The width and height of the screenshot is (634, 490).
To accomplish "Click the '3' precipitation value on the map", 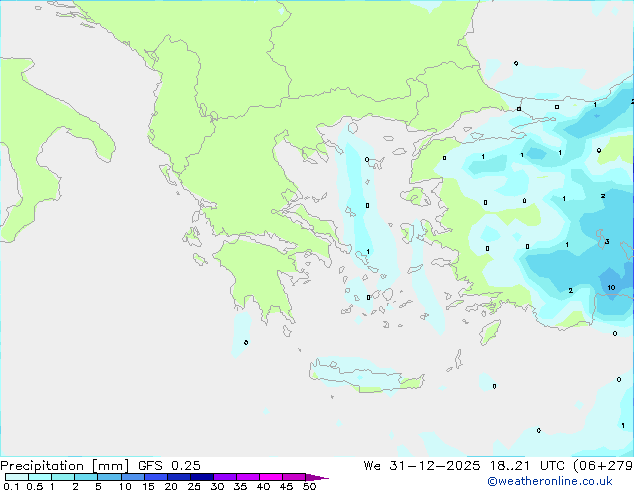I will pyautogui.click(x=607, y=242).
